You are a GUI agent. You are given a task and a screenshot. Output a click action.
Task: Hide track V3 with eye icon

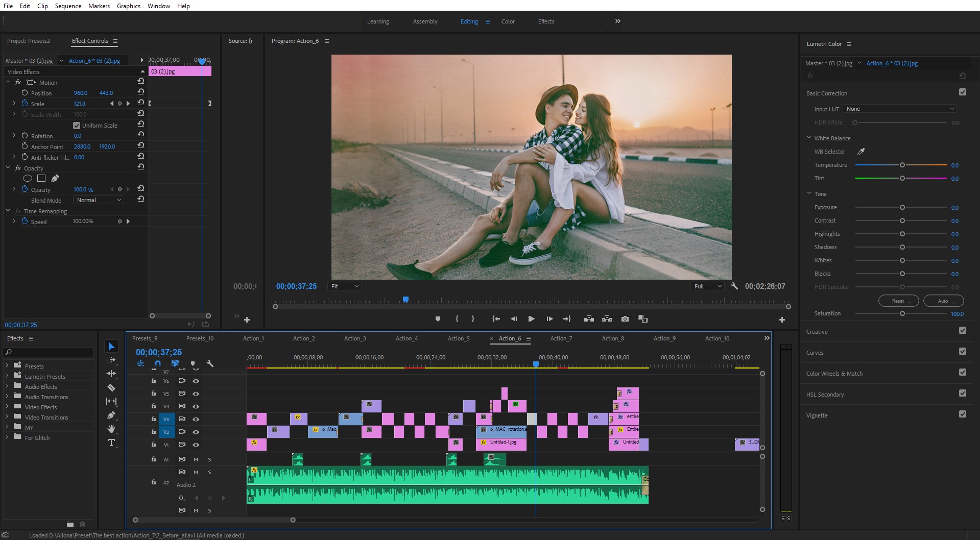click(196, 419)
